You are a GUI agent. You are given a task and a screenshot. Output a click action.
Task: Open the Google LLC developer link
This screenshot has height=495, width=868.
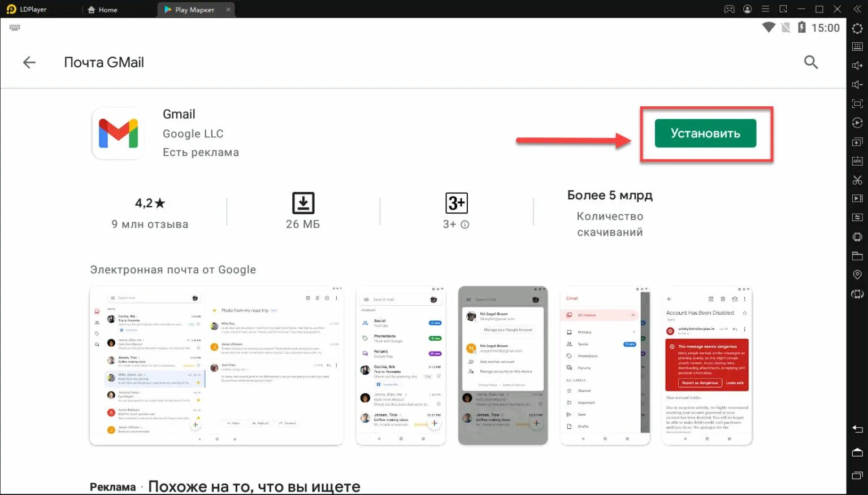[193, 134]
